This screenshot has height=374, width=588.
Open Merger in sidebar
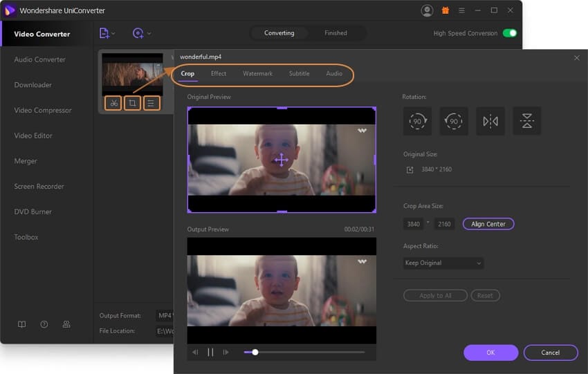coord(26,161)
